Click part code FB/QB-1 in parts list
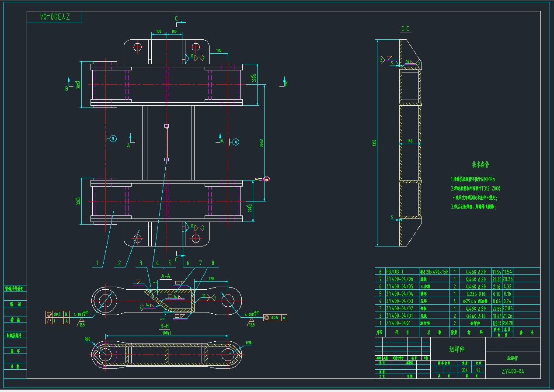 pos(394,271)
